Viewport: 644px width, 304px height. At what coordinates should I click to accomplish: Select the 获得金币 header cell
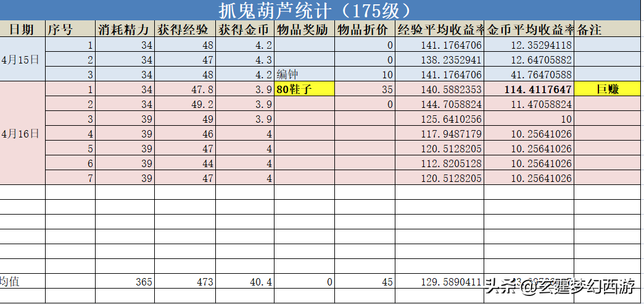[244, 30]
